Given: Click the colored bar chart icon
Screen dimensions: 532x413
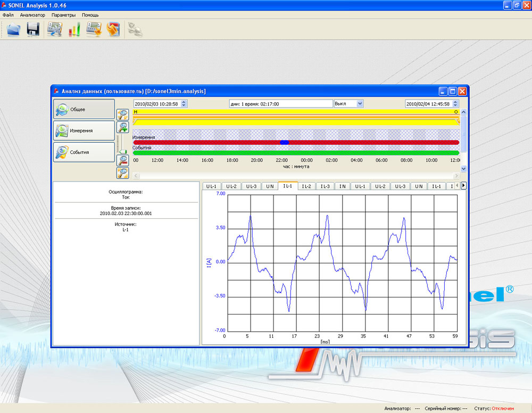Looking at the screenshot, I should [x=74, y=29].
